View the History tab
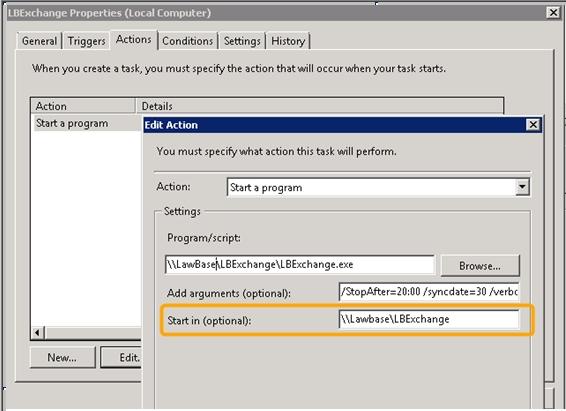The image size is (566, 411). [288, 41]
